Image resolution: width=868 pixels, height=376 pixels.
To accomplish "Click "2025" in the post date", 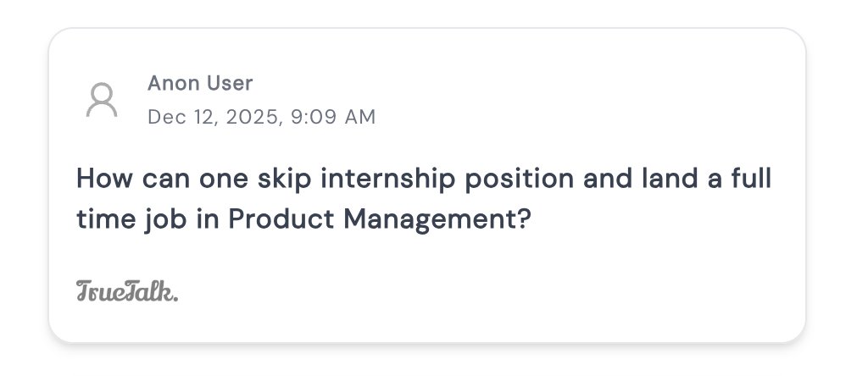I will [x=252, y=117].
